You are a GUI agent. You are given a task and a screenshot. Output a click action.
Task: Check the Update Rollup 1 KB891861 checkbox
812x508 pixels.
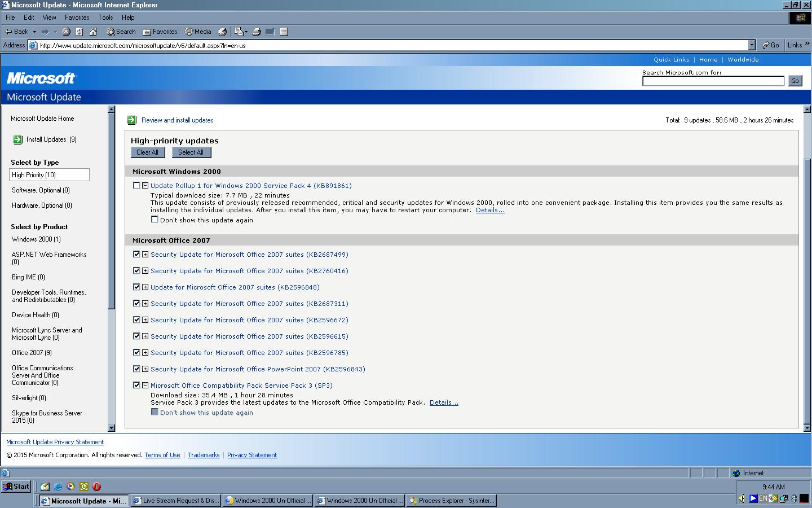coord(136,185)
